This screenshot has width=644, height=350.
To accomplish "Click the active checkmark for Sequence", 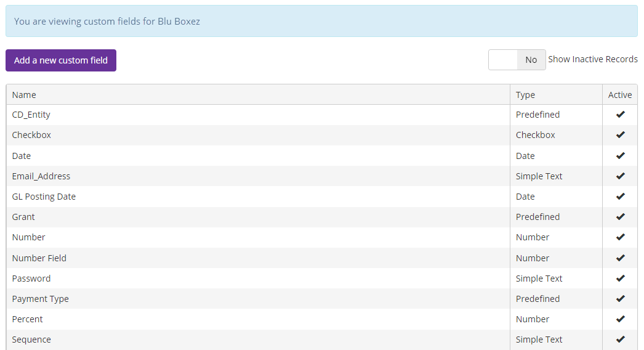I will click(x=620, y=340).
